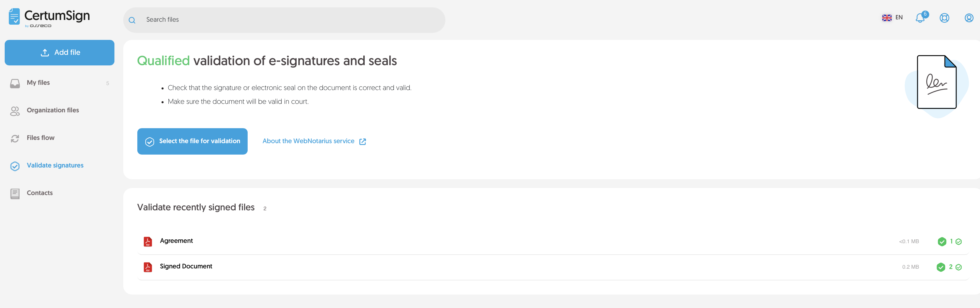Click Select the file for validation
The image size is (980, 308).
click(x=192, y=141)
